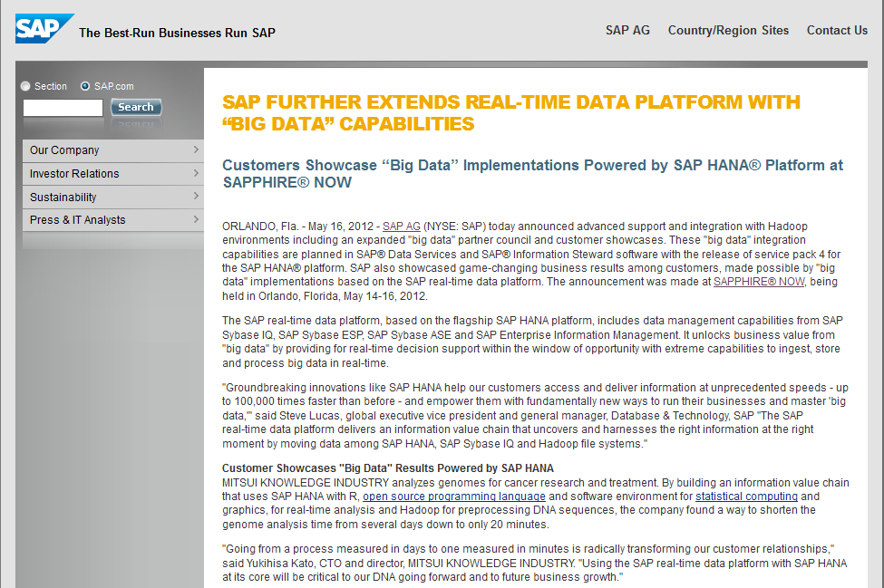The image size is (884, 588).
Task: Open the Sustainability menu
Action: pyautogui.click(x=112, y=198)
